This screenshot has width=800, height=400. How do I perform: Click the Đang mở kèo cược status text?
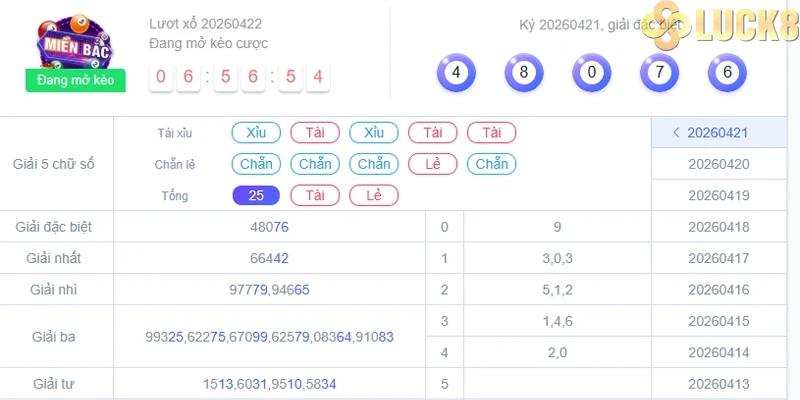point(209,44)
